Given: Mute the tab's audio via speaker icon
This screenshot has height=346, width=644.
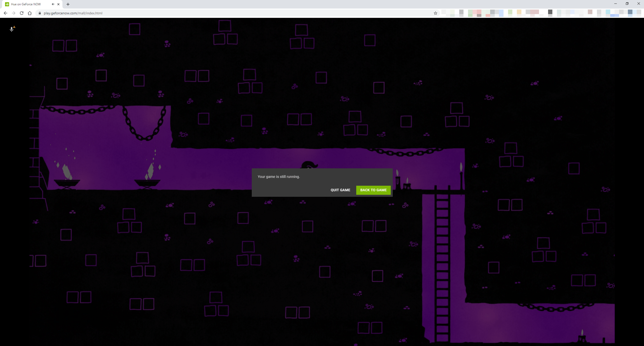Looking at the screenshot, I should coord(53,4).
